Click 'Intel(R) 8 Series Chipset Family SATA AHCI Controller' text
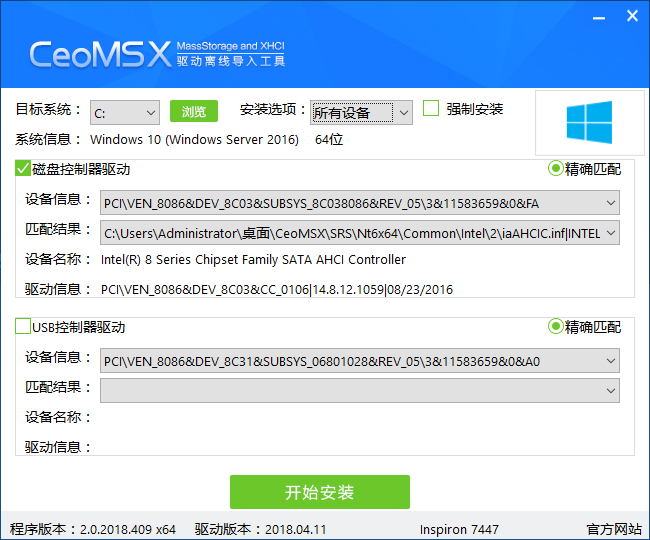 [253, 259]
